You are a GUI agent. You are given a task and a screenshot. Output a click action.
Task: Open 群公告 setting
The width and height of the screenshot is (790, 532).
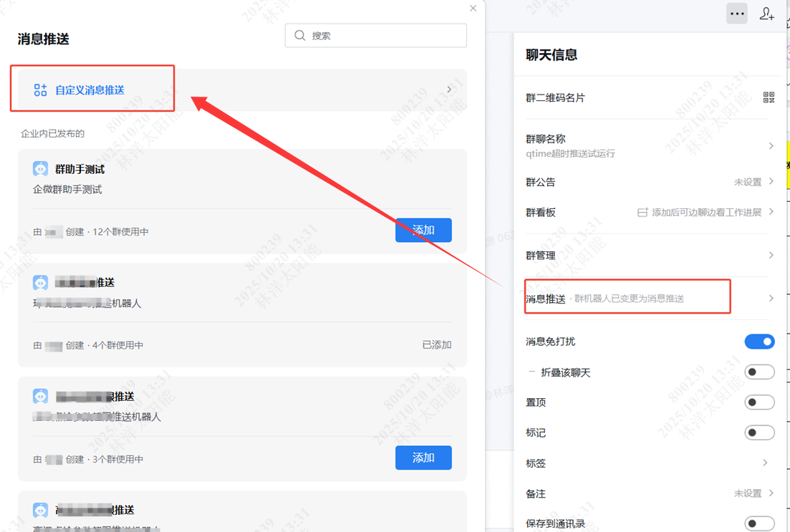[650, 182]
